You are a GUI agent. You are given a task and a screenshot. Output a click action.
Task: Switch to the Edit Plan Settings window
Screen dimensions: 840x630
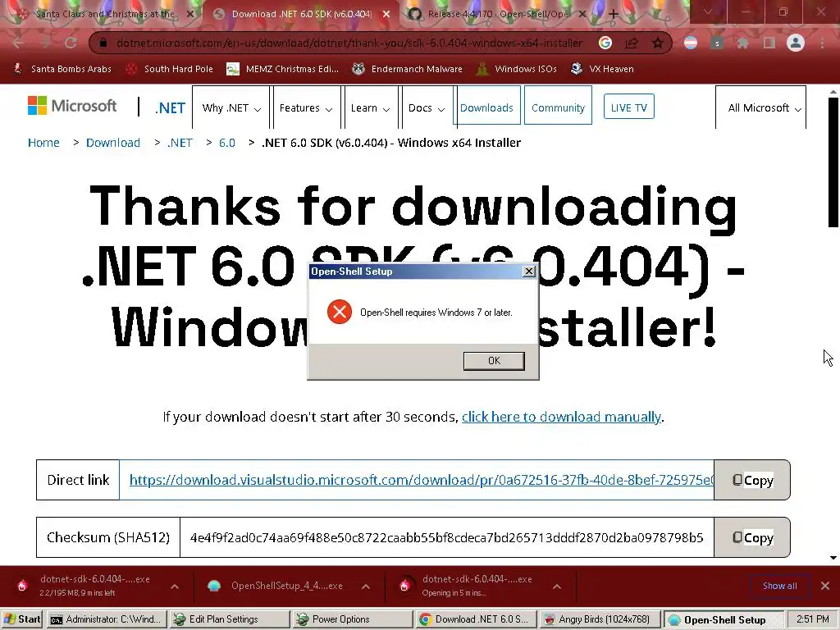[x=230, y=619]
